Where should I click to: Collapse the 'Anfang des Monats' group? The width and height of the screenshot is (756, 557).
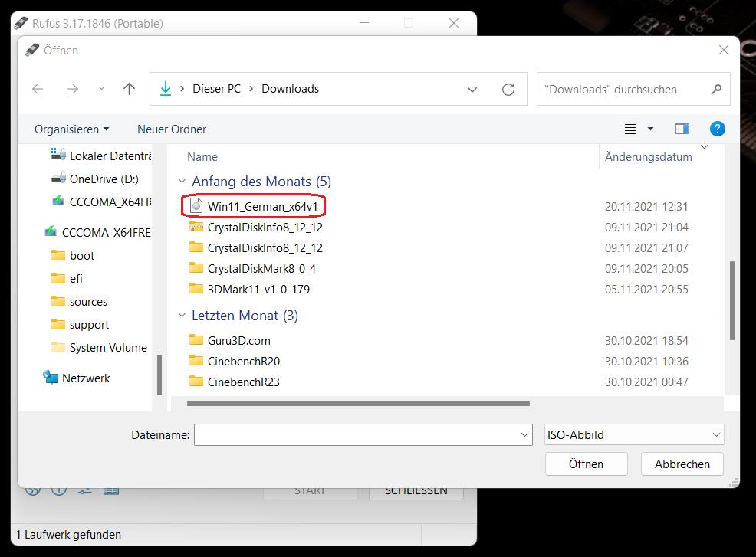(182, 181)
